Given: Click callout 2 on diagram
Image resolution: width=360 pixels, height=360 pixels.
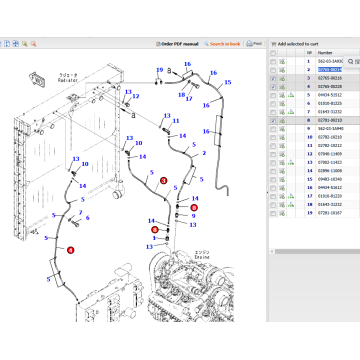Looking at the screenshot, I should pos(204,153).
